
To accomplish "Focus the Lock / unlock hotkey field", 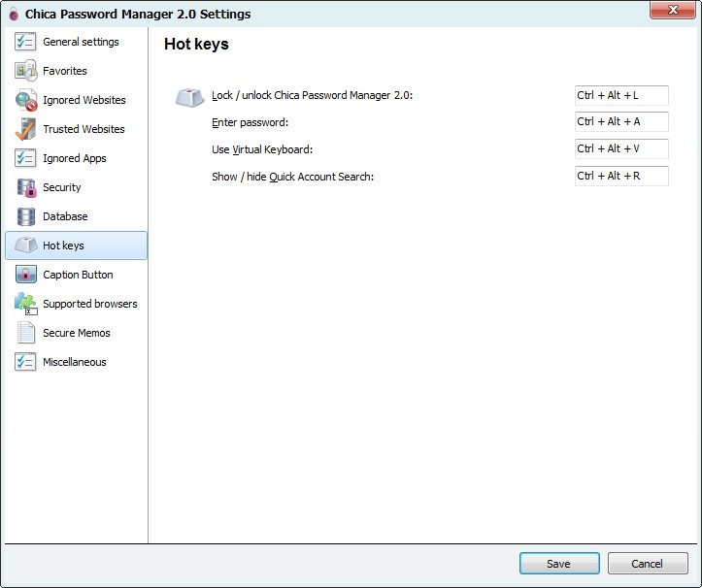I will point(621,95).
